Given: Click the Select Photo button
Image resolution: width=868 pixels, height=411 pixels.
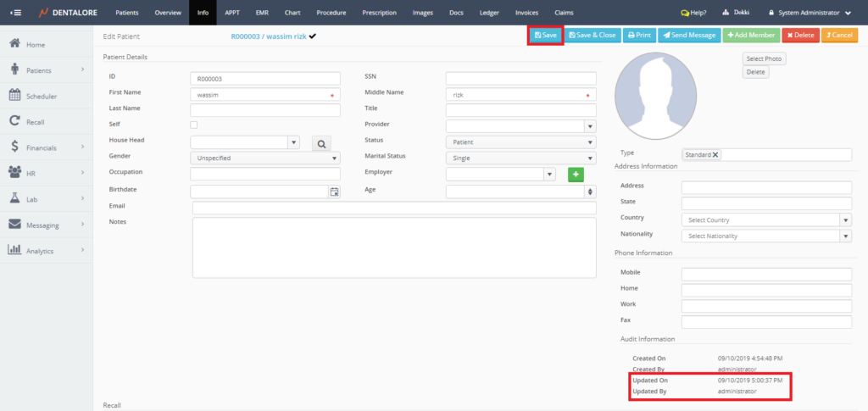Looking at the screenshot, I should tap(764, 58).
